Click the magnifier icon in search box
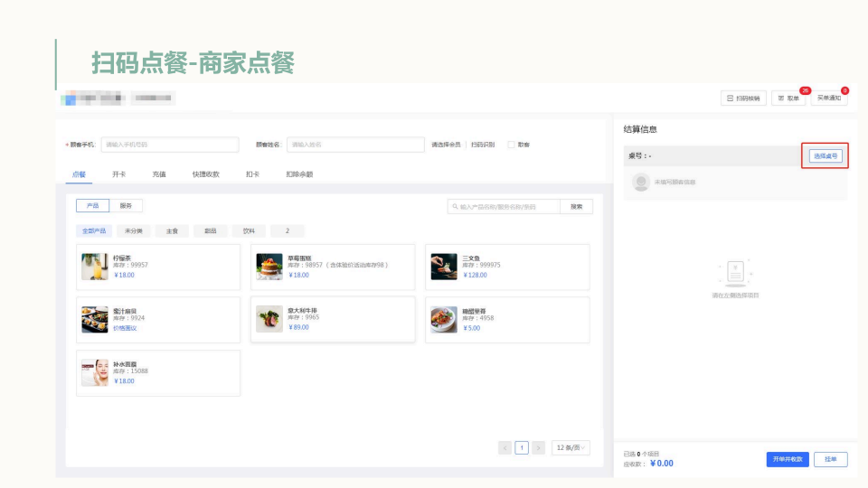Image resolution: width=868 pixels, height=488 pixels. tap(455, 207)
